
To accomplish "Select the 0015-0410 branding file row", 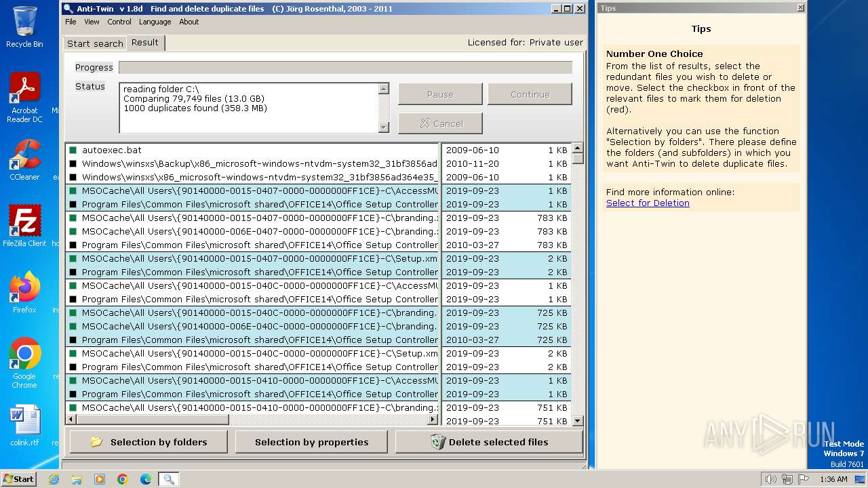I will pos(252,408).
